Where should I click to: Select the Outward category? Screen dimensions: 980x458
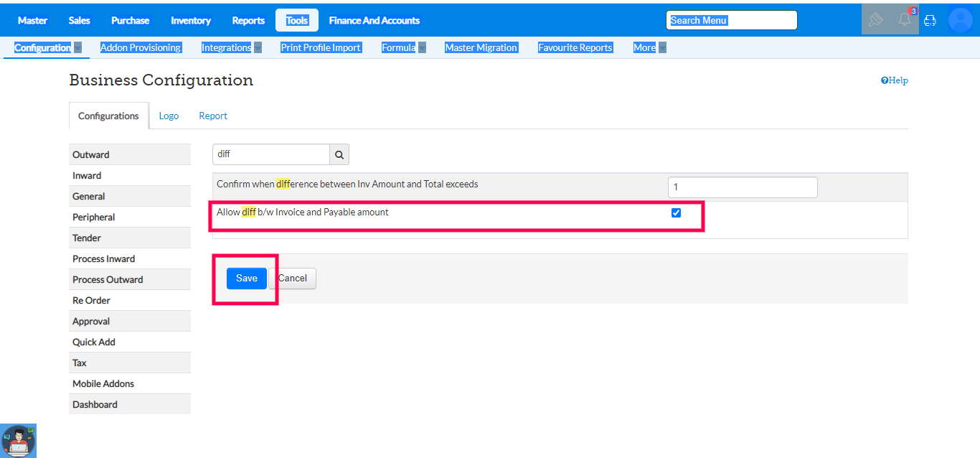pyautogui.click(x=130, y=154)
